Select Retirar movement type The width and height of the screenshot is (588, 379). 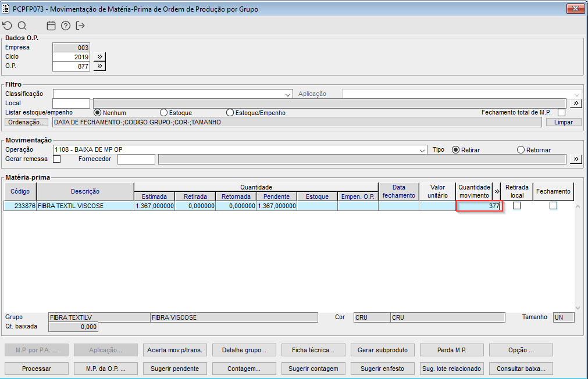click(x=455, y=149)
